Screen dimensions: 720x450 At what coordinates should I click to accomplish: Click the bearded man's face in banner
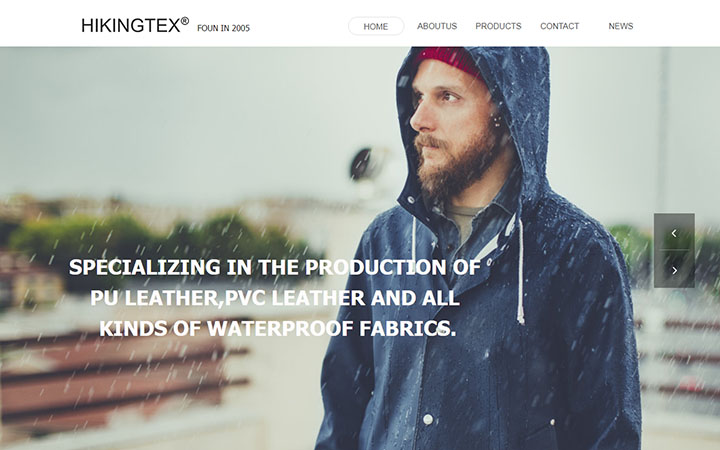(x=450, y=129)
